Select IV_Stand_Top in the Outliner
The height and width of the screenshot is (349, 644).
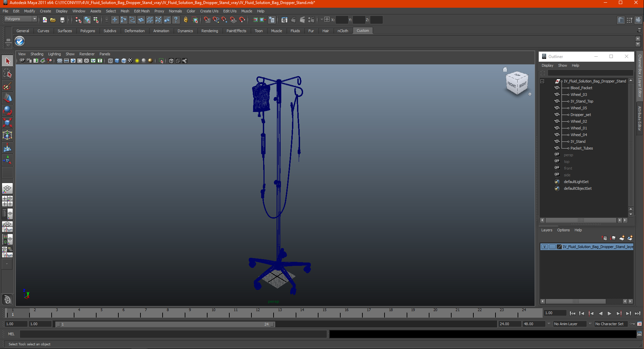coord(582,101)
